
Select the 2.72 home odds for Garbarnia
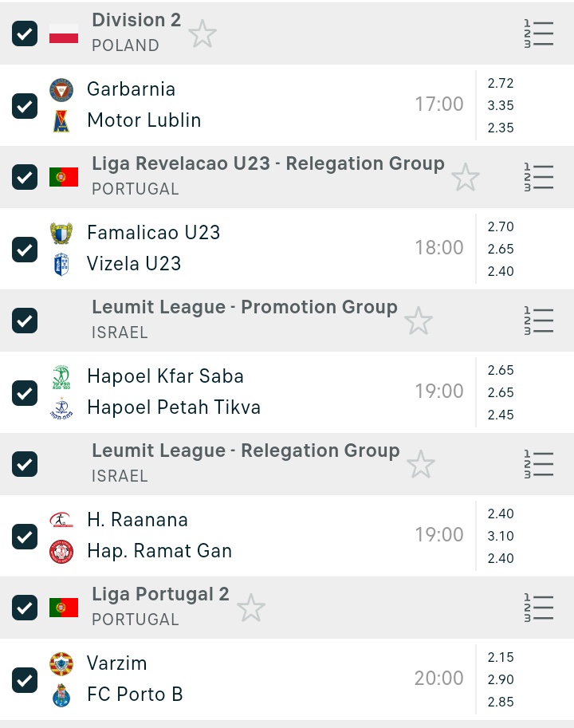(501, 83)
